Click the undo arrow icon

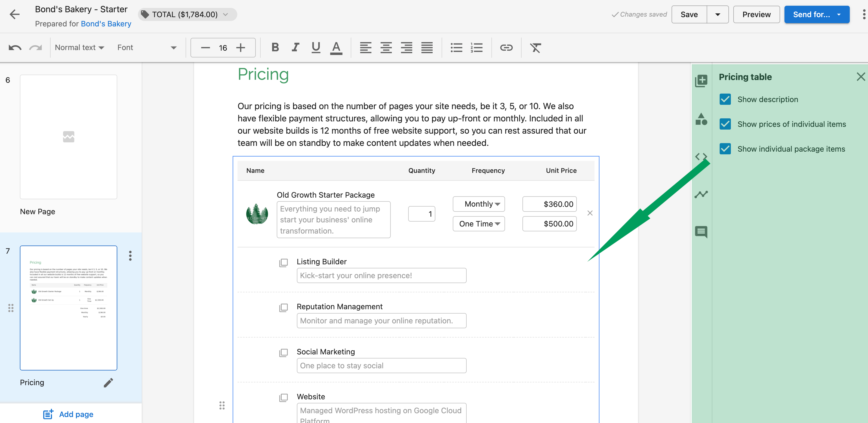click(x=15, y=48)
